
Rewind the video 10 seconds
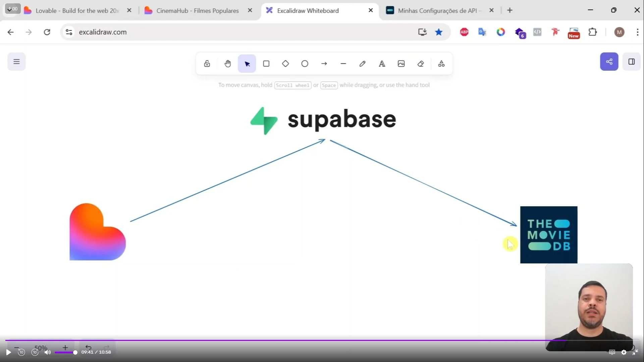[x=21, y=352]
